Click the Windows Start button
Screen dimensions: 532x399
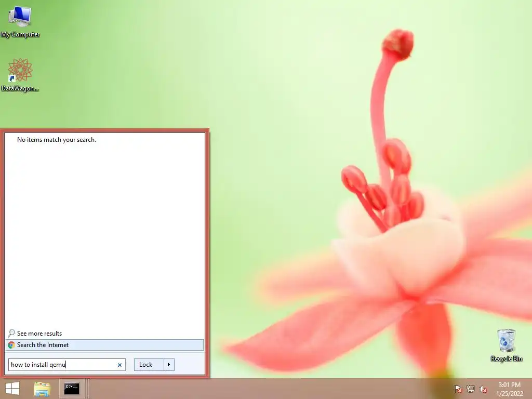click(12, 389)
